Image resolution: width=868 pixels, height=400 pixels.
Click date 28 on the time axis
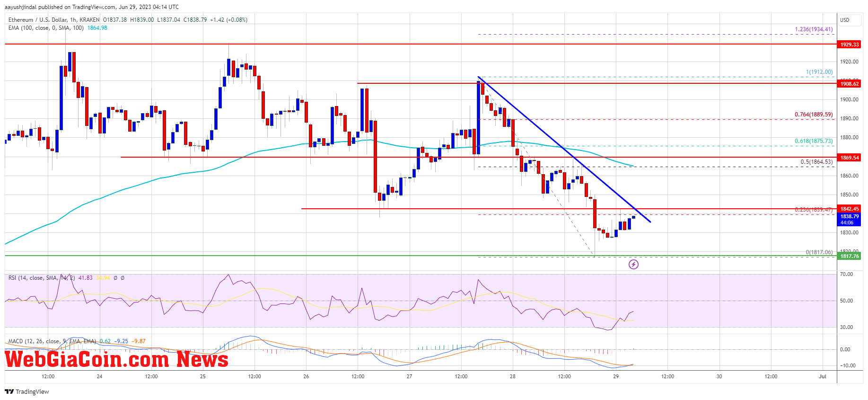(512, 376)
